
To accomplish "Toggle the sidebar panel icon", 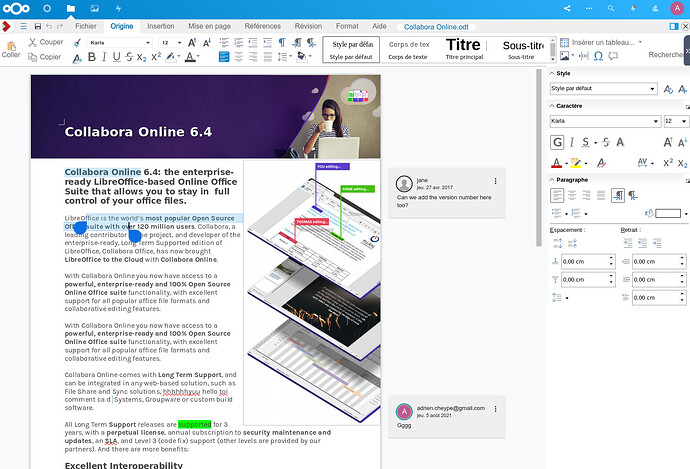I will click(x=674, y=26).
